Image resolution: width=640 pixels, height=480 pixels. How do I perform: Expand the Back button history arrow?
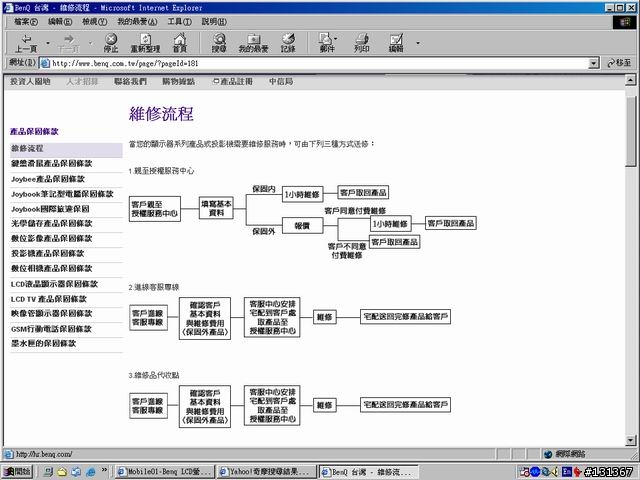pyautogui.click(x=48, y=43)
